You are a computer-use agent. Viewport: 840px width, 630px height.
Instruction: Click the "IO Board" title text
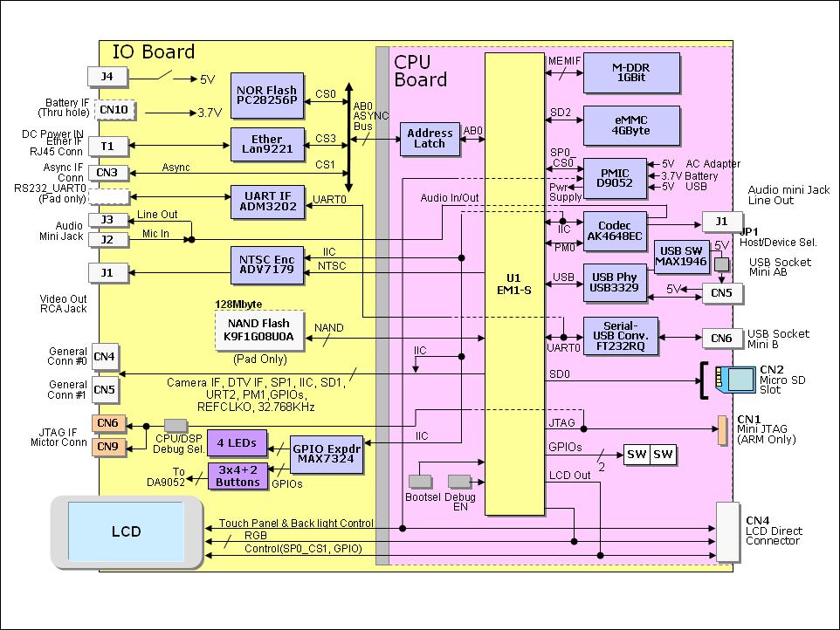[x=153, y=52]
